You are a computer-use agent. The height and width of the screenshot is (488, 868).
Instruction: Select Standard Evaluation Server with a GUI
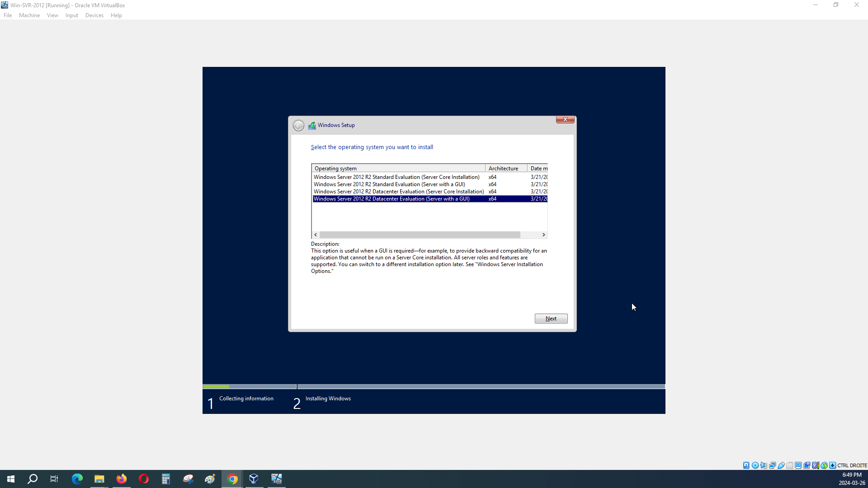coord(389,184)
